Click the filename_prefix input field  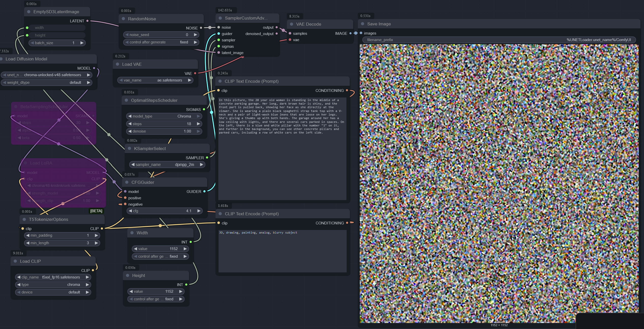point(499,40)
